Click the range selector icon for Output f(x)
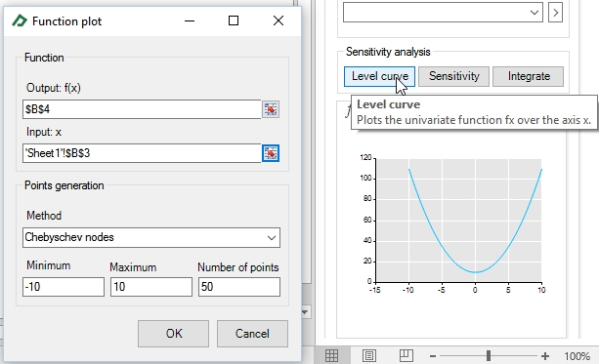The height and width of the screenshot is (364, 599). 271,109
